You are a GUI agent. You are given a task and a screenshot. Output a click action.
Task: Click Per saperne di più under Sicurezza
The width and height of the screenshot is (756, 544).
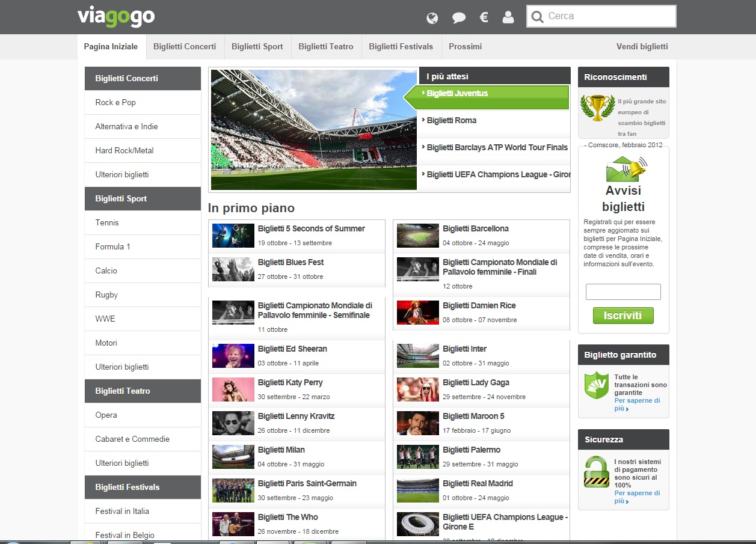click(x=637, y=497)
